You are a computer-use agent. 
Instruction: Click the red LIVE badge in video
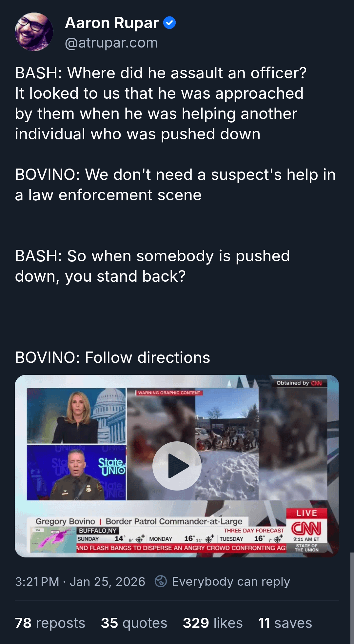click(307, 513)
